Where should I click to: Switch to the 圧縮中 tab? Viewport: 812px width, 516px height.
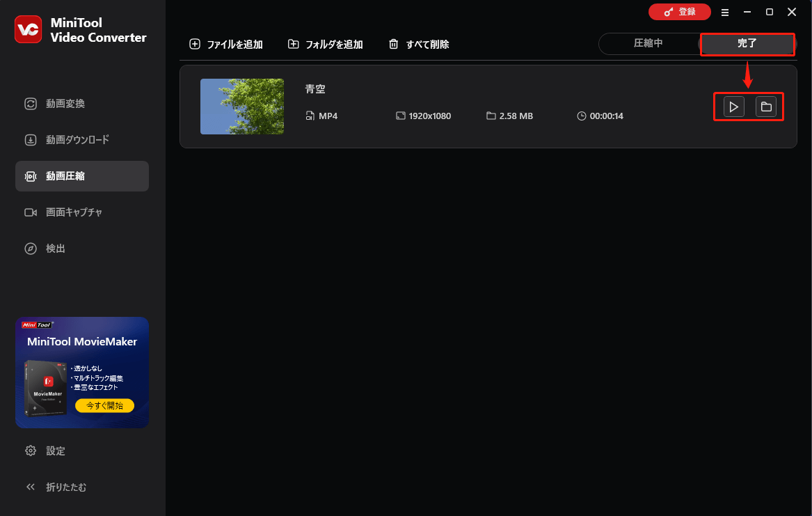tap(648, 43)
